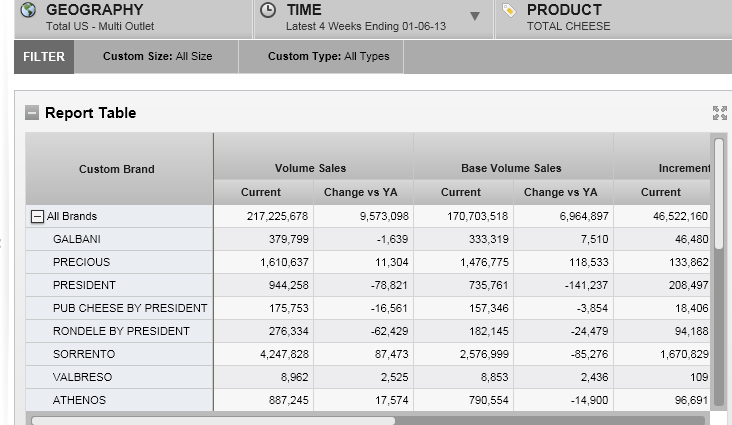Viewport: 732px width, 425px height.
Task: Click the Custom Brand column header
Action: click(x=117, y=169)
